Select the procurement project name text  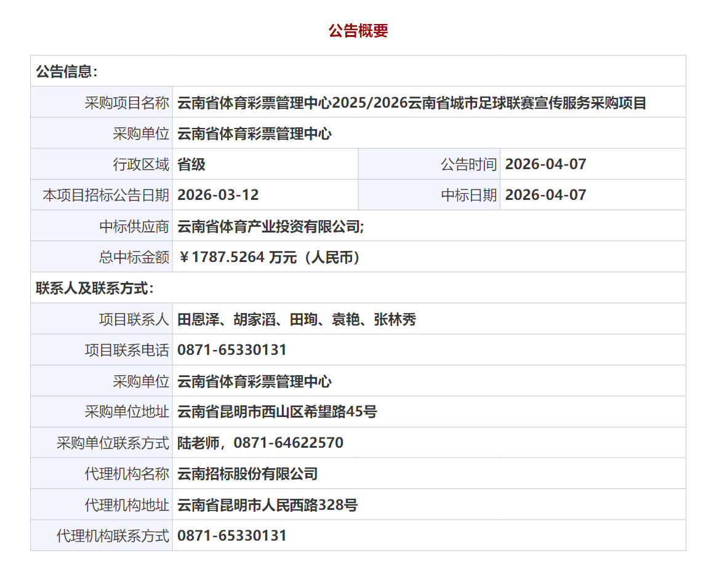pyautogui.click(x=411, y=103)
